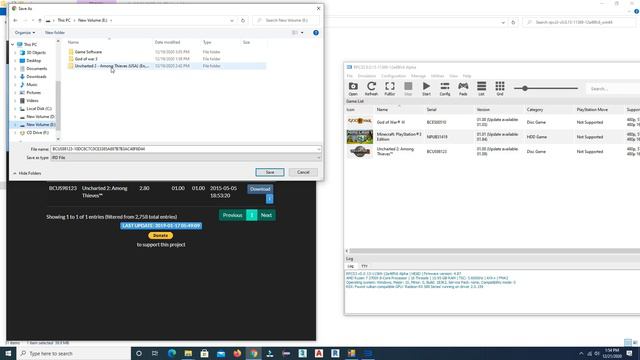Open the Organize dropdown menu
The height and width of the screenshot is (360, 640).
click(24, 33)
